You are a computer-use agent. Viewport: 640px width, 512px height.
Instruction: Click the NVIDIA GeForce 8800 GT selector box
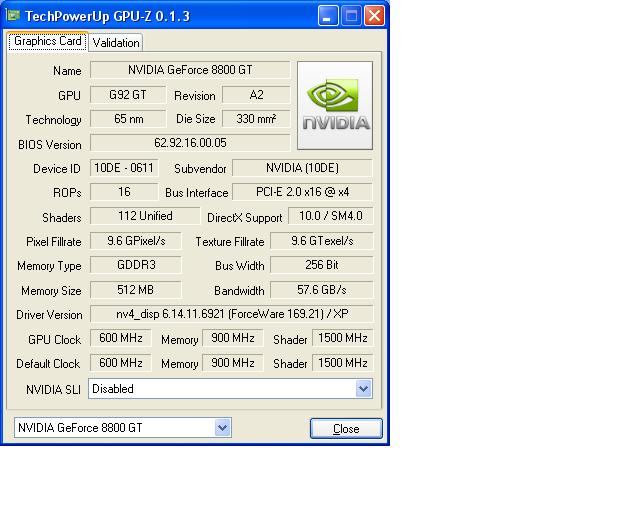(x=122, y=427)
